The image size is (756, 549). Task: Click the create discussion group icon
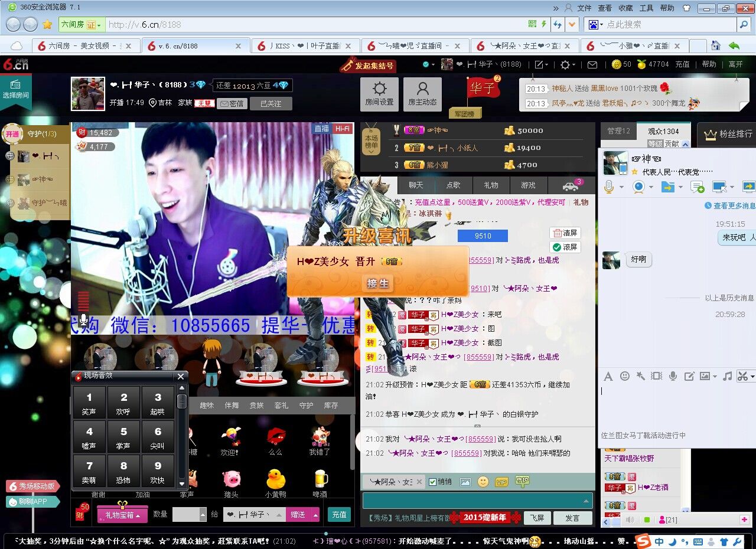pyautogui.click(x=698, y=187)
